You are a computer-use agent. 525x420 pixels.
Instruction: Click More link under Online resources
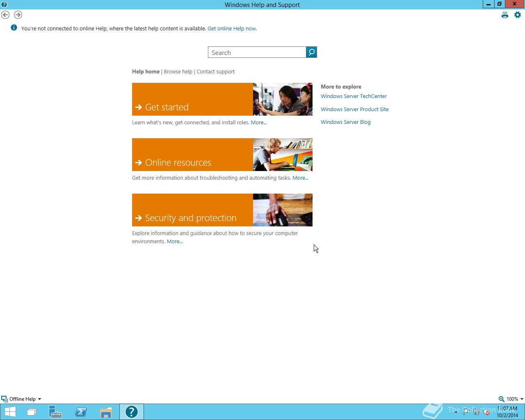click(x=300, y=178)
